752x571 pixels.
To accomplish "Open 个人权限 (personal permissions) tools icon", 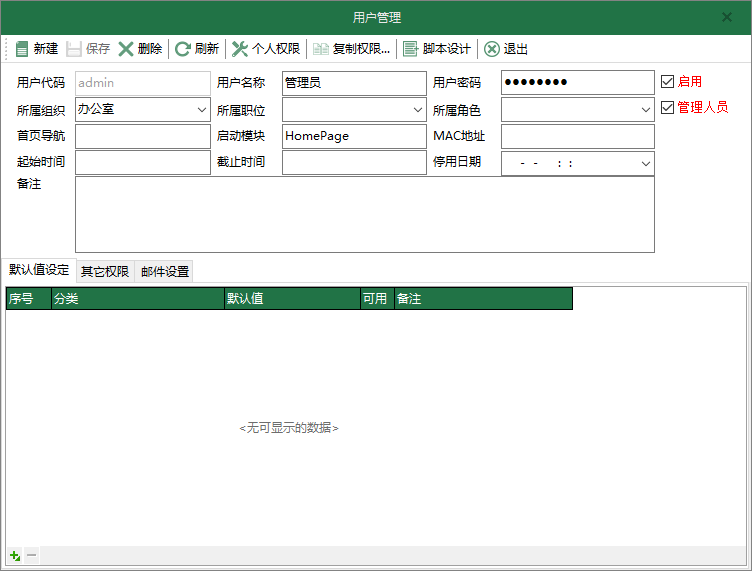I will point(240,49).
